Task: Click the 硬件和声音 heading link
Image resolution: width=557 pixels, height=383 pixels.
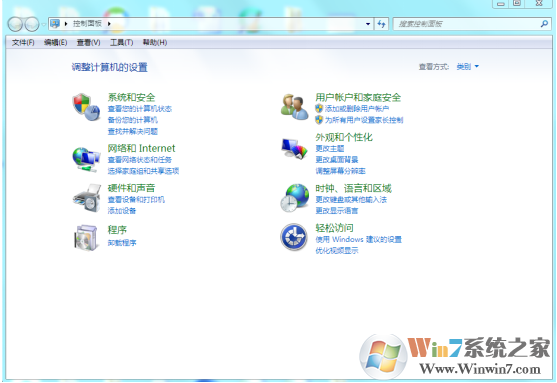Action: 131,188
